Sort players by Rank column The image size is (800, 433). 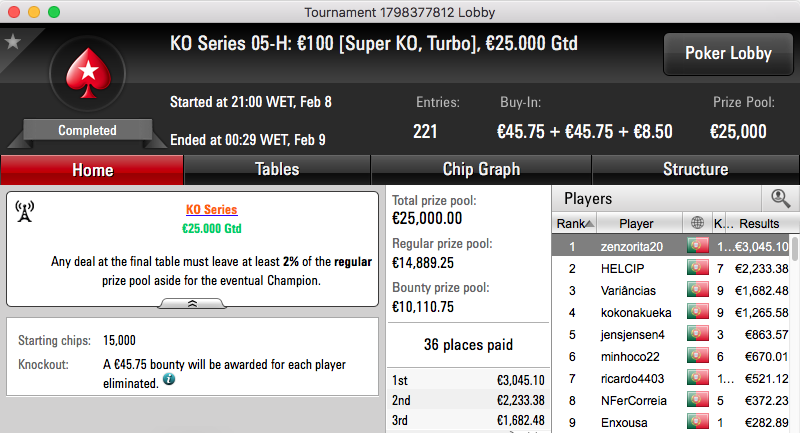tap(574, 223)
